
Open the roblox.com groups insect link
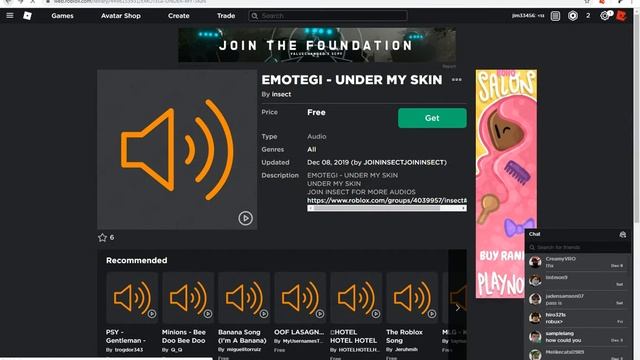tap(387, 200)
